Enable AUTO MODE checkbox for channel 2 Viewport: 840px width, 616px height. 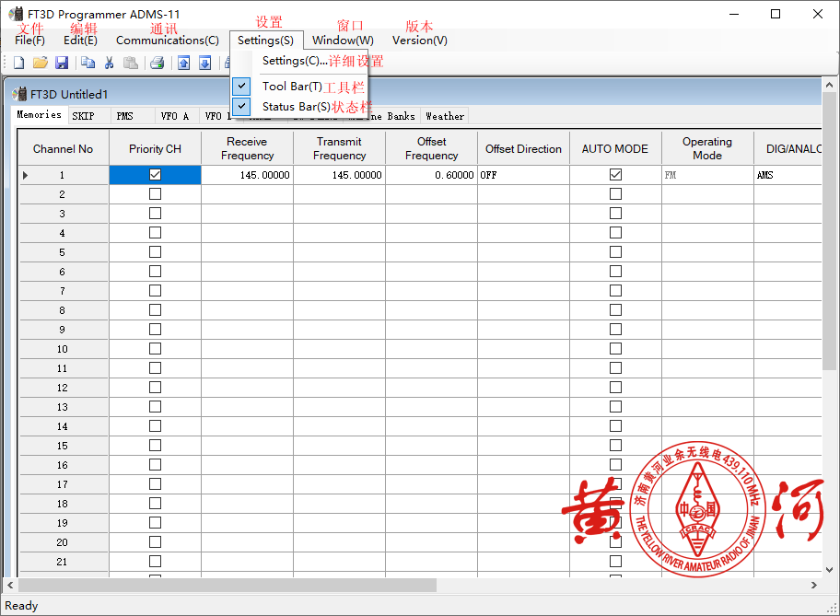point(615,194)
